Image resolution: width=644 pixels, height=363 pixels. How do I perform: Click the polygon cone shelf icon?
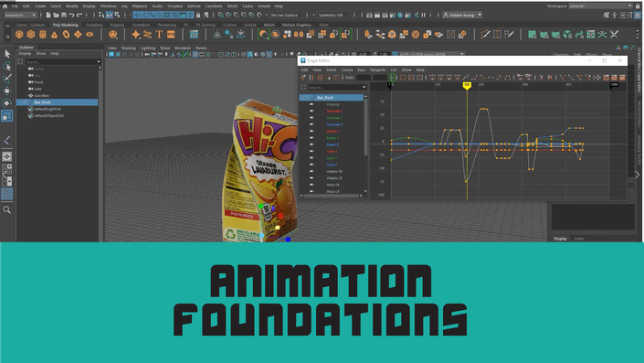click(x=54, y=35)
